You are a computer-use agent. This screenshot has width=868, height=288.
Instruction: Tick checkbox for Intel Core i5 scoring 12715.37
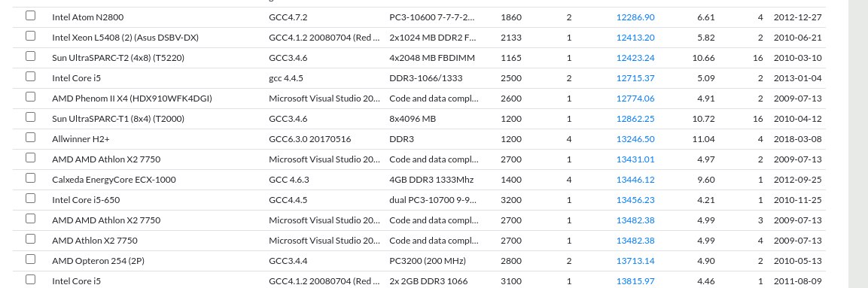[x=30, y=76]
